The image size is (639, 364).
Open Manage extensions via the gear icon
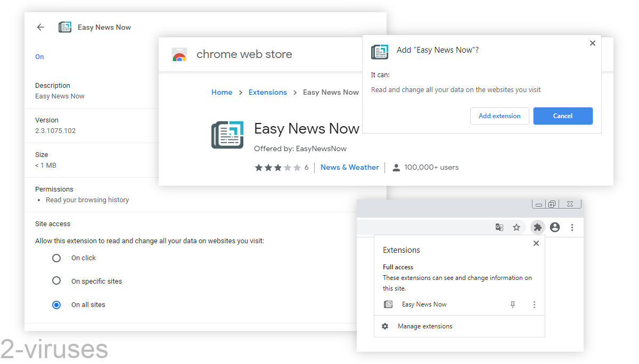pos(385,326)
